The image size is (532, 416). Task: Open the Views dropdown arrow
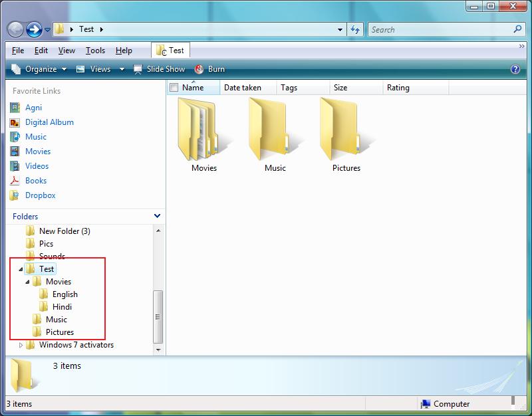pos(121,68)
